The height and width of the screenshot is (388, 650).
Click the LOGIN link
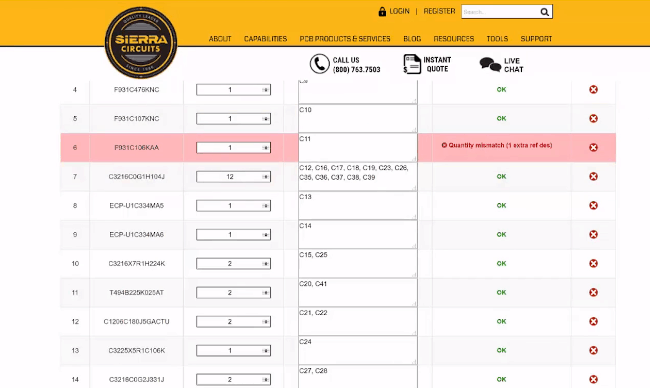pos(399,12)
